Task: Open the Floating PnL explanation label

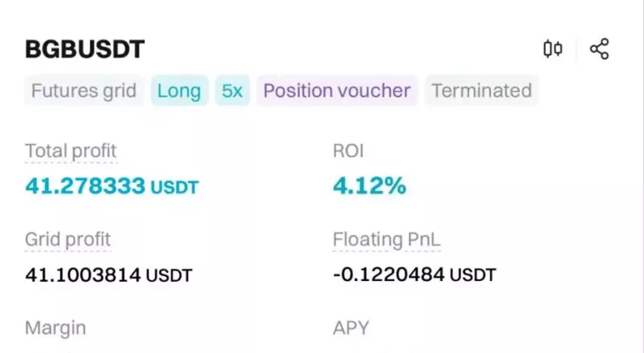Action: point(386,239)
